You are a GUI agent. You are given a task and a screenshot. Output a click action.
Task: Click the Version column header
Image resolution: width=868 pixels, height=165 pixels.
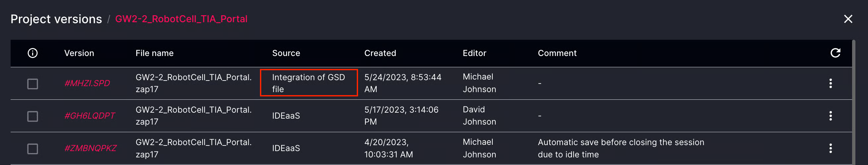pos(79,53)
